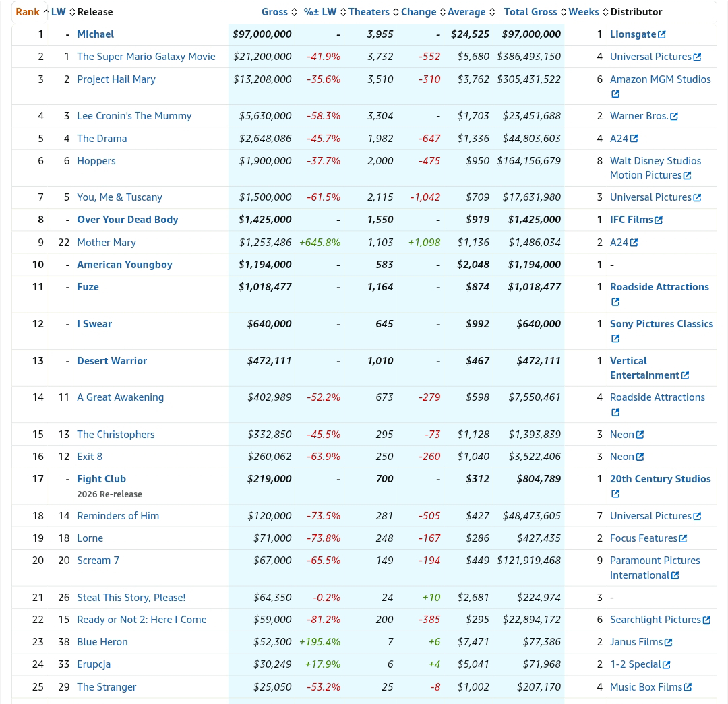Open Project Hail Mary release link
Image resolution: width=728 pixels, height=704 pixels.
coord(116,79)
